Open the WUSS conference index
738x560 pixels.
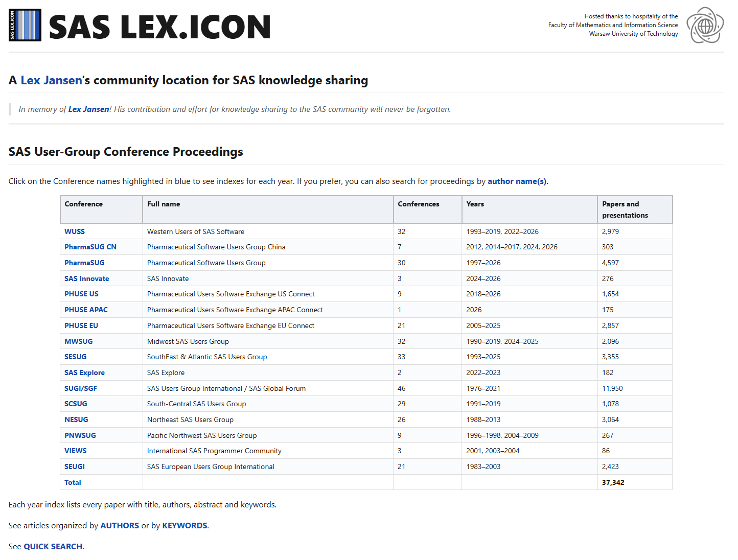(75, 231)
